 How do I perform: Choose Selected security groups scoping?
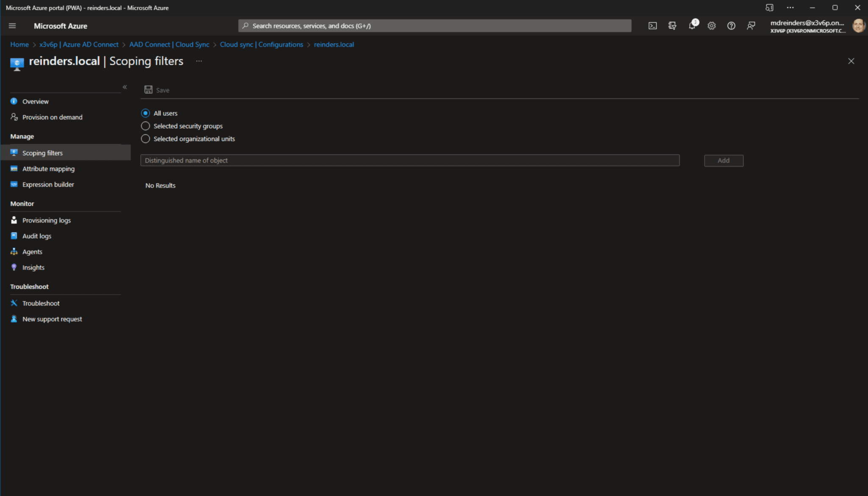[x=145, y=126]
